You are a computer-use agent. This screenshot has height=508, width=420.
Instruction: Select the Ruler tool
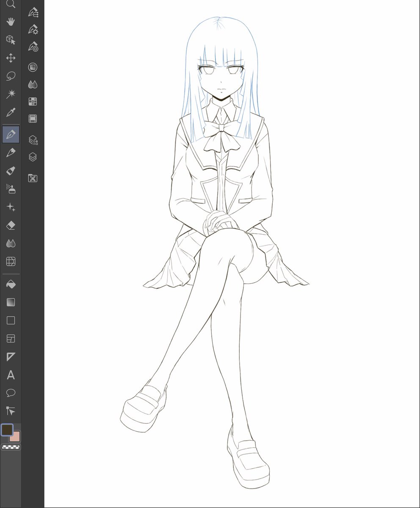11,356
